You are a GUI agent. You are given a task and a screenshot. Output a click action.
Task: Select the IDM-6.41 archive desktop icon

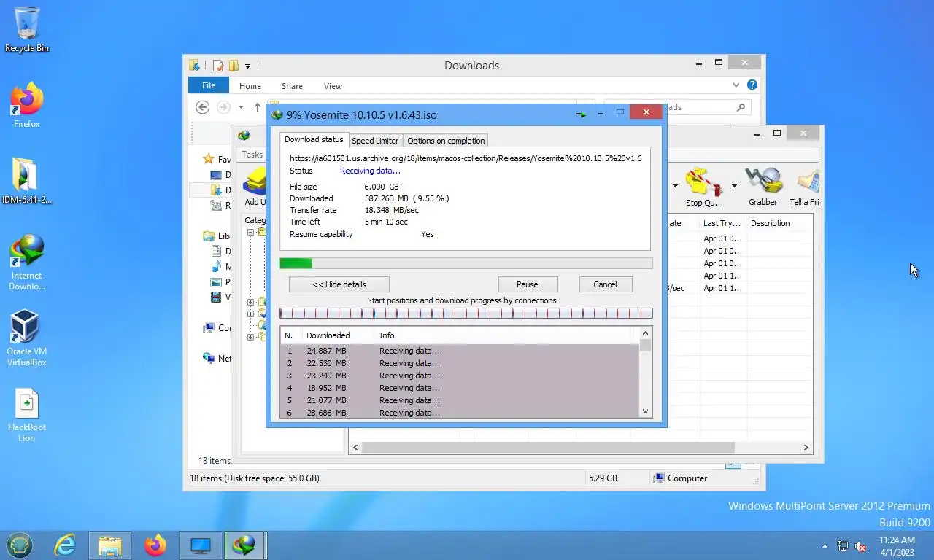[27, 181]
